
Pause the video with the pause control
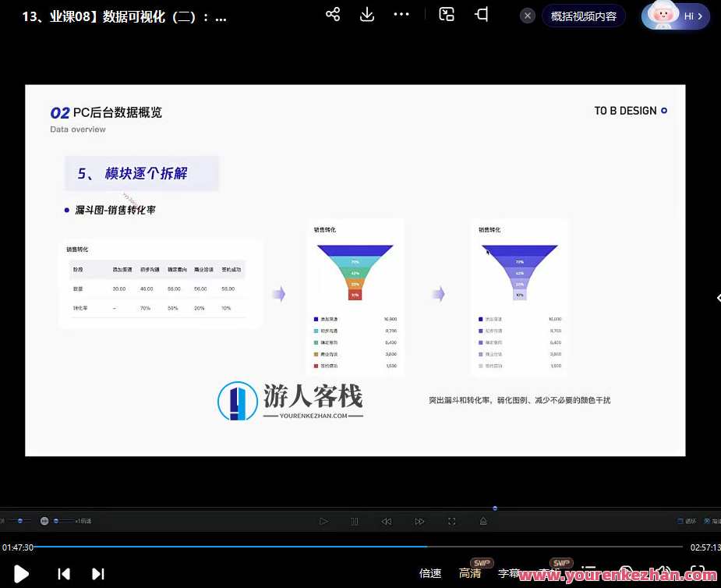355,521
